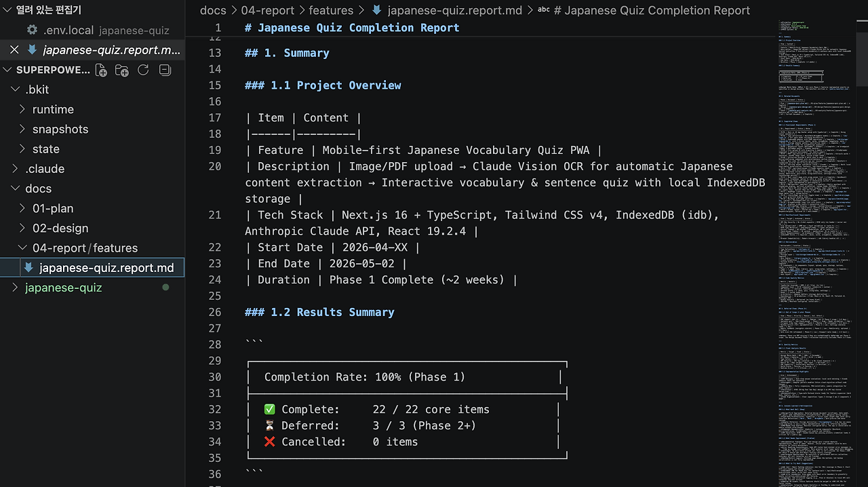Click the markdown file icon in breadcrumb
Screen dimensions: 868x487
[x=376, y=10]
